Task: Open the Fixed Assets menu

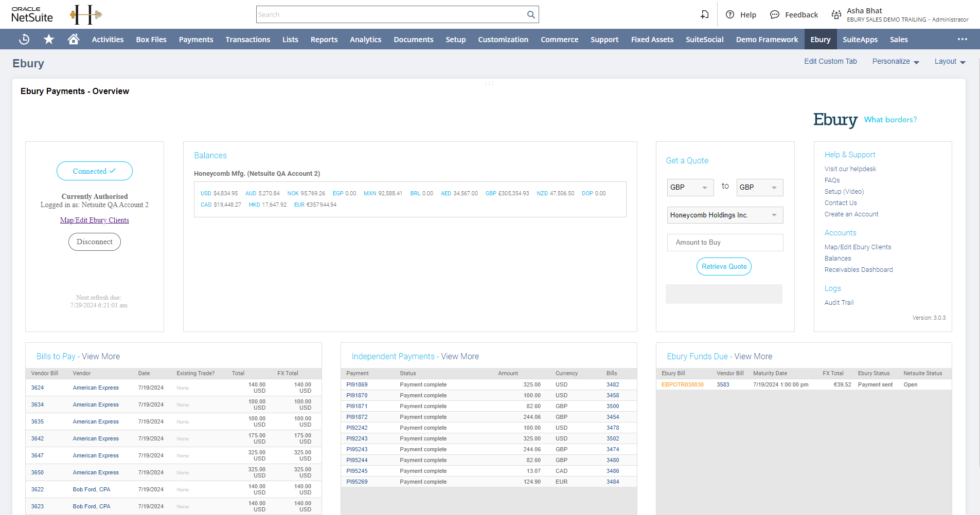Action: [652, 40]
